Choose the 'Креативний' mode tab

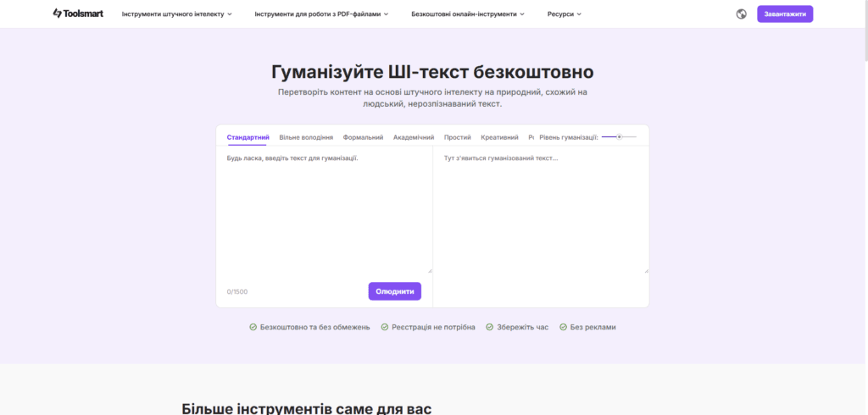click(499, 137)
